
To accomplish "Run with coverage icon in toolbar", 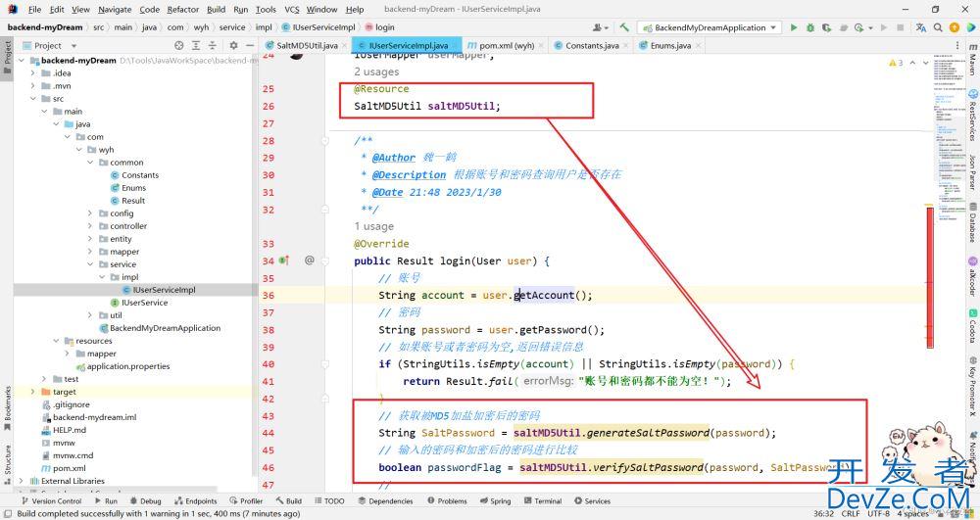I will point(826,27).
